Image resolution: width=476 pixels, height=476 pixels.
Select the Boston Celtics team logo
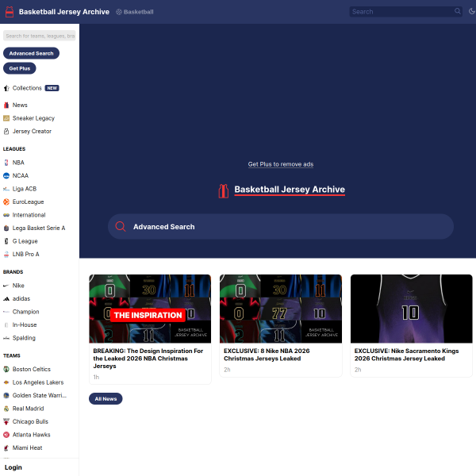tap(6, 370)
